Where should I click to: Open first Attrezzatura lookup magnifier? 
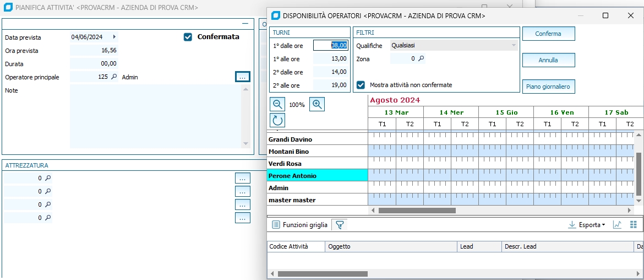pos(48,178)
